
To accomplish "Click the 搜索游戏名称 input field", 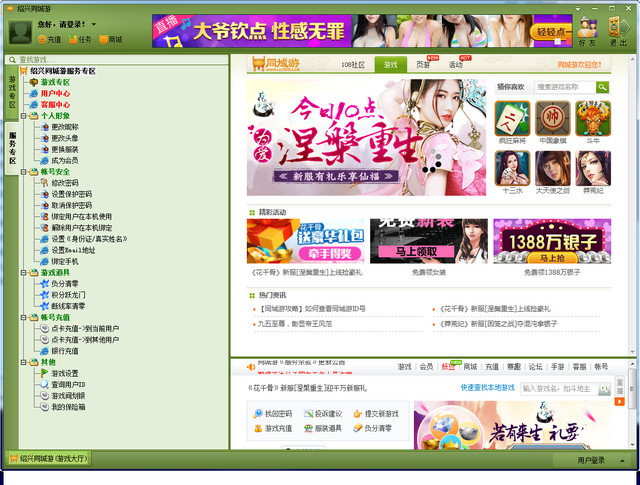I will (565, 87).
